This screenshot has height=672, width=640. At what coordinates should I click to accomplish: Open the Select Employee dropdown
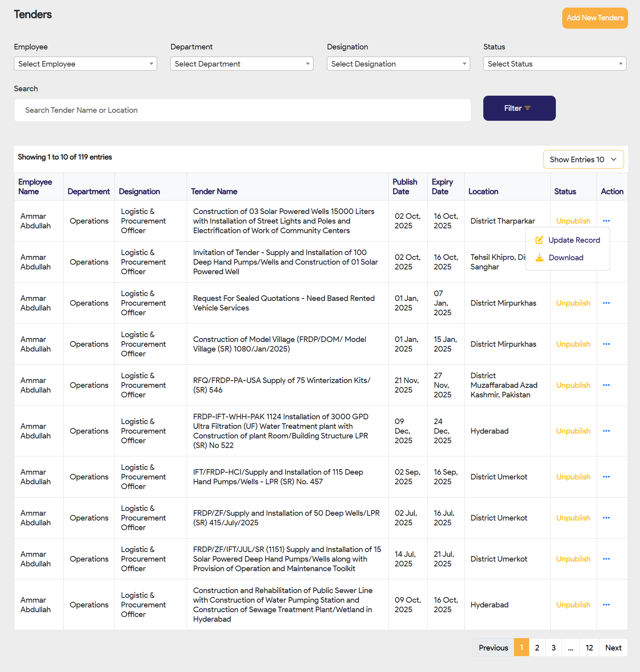click(85, 64)
